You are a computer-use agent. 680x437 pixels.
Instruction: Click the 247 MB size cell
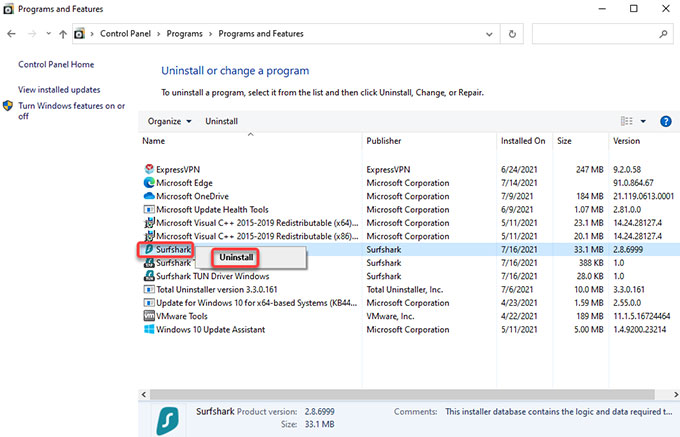589,170
